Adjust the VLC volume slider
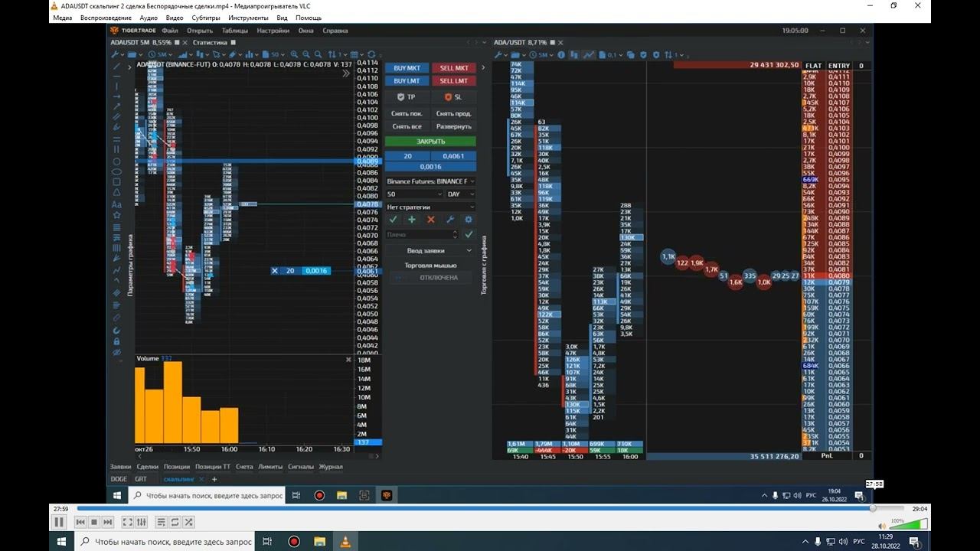Image resolution: width=980 pixels, height=551 pixels. click(909, 523)
